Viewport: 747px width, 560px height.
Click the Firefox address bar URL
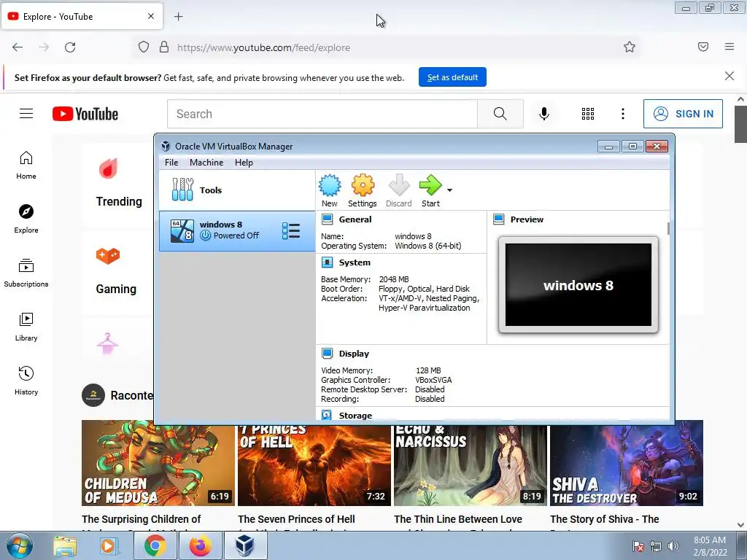tap(263, 47)
